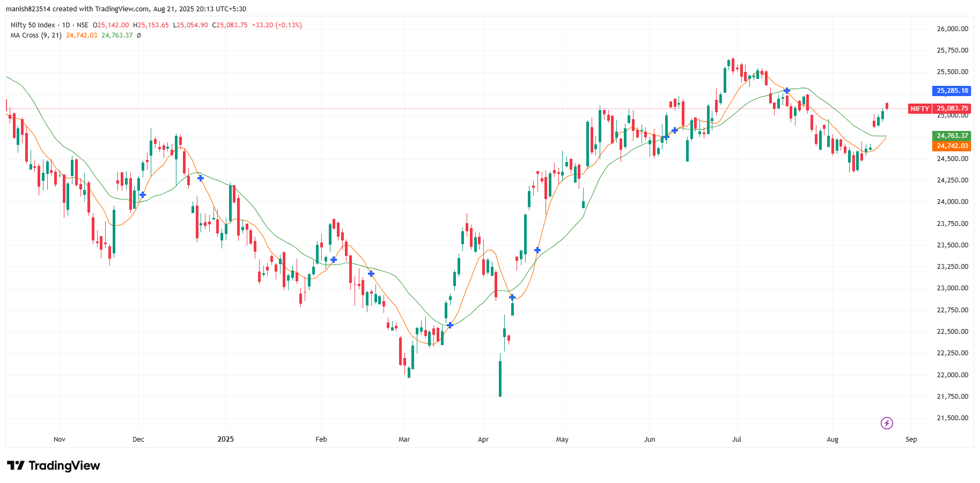The image size is (980, 483).
Task: Select the Sep label on the time axis
Action: pyautogui.click(x=910, y=439)
